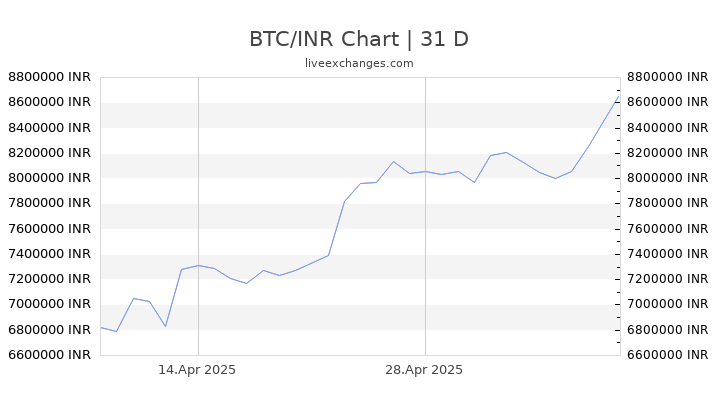720x405 pixels.
Task: Click the left 8800000 INR axis label
Action: tap(50, 77)
